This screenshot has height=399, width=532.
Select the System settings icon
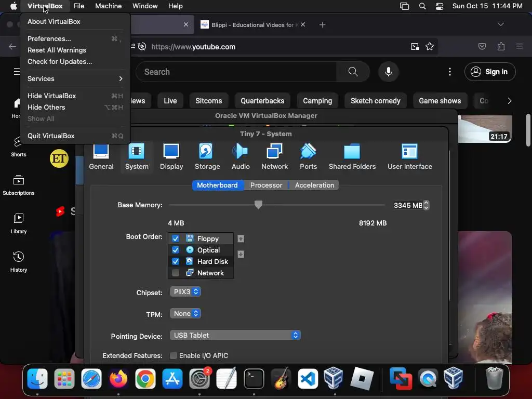tap(137, 157)
